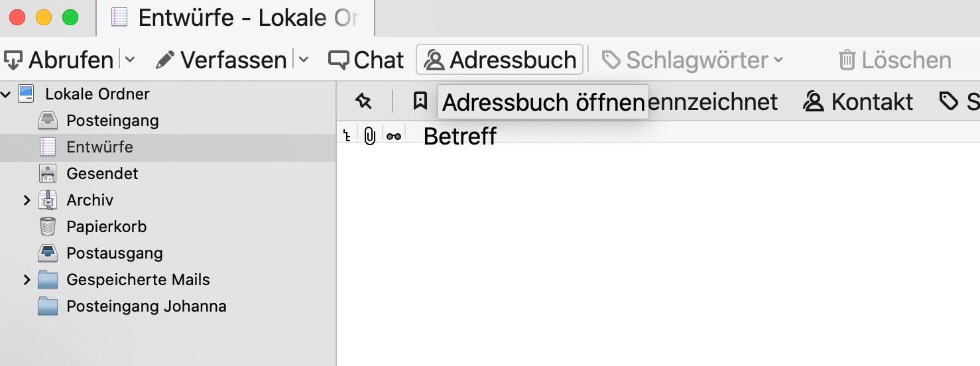Click the Löschen delete button
Viewport: 980px width, 366px height.
[x=894, y=60]
